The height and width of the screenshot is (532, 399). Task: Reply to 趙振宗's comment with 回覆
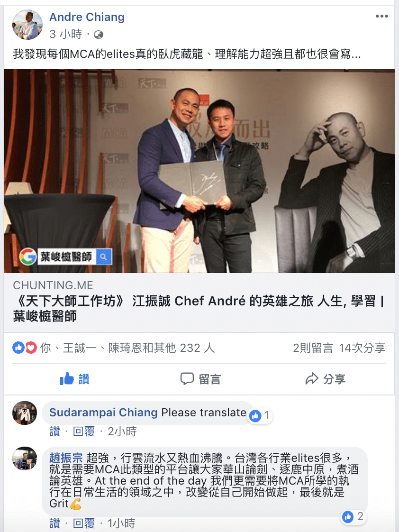pos(84,523)
